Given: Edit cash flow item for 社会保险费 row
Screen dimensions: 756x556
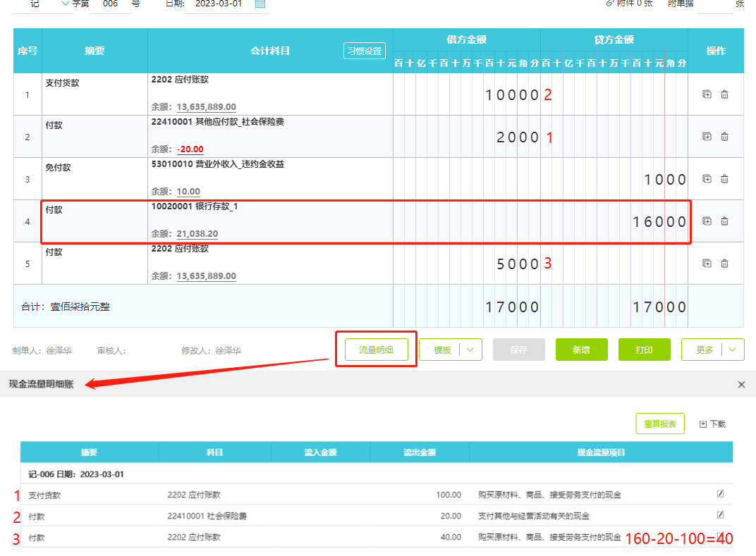Looking at the screenshot, I should [x=720, y=515].
